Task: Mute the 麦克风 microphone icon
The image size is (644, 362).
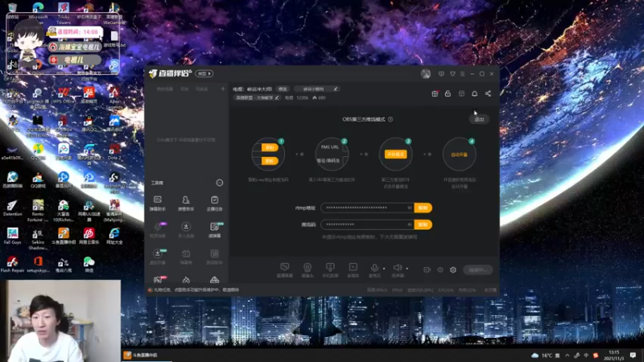Action: (374, 269)
